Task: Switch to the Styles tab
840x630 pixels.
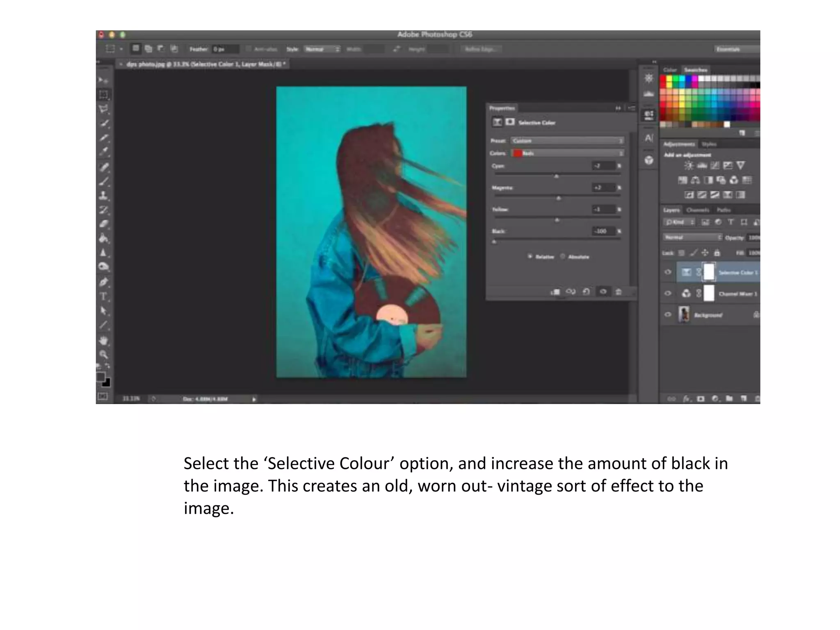Action: coord(709,144)
